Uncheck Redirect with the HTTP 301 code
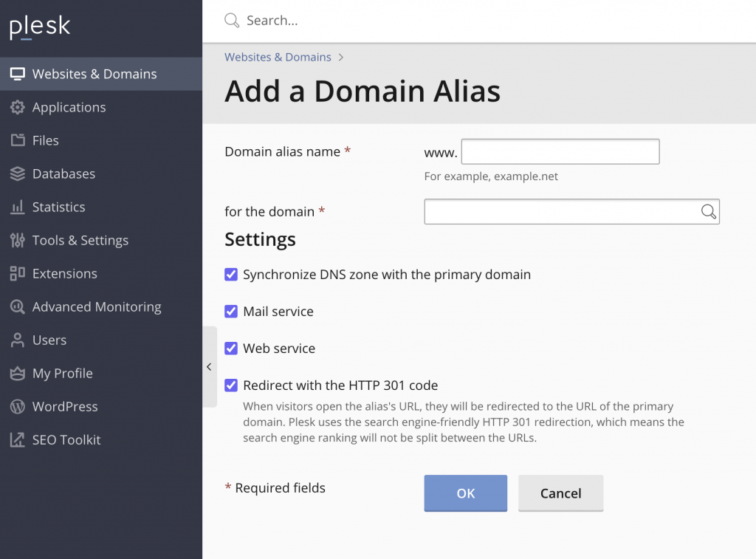 231,385
